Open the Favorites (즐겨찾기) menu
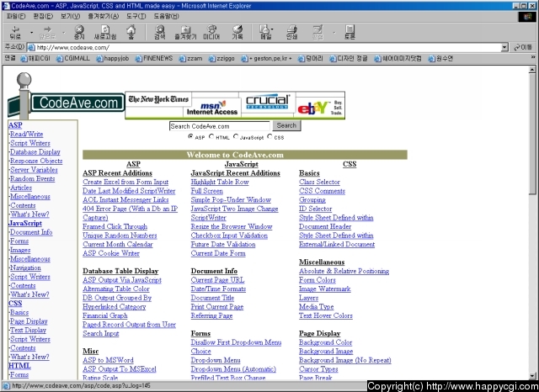Screen dimensions: 539x392 point(103,16)
